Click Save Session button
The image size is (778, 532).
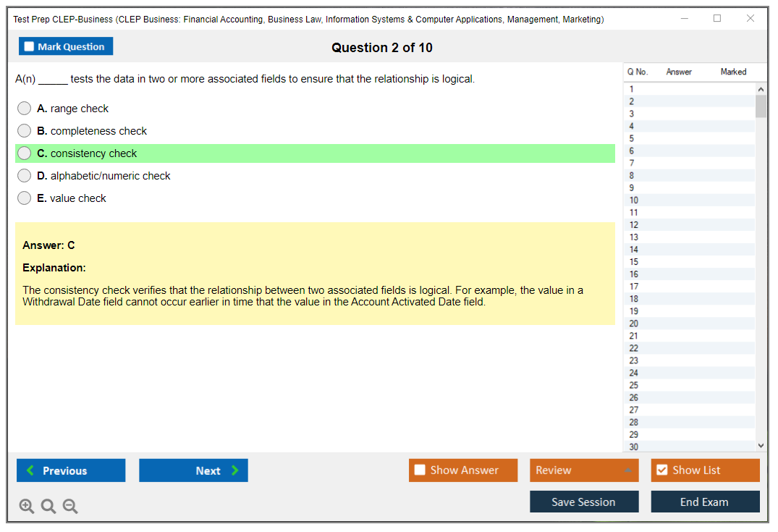click(x=584, y=502)
